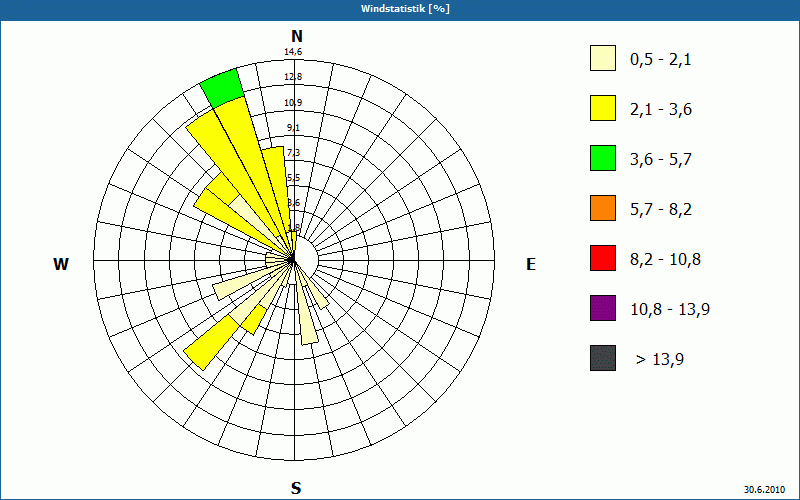
Task: Click the legend label 3,6 - 5,7
Action: click(661, 160)
